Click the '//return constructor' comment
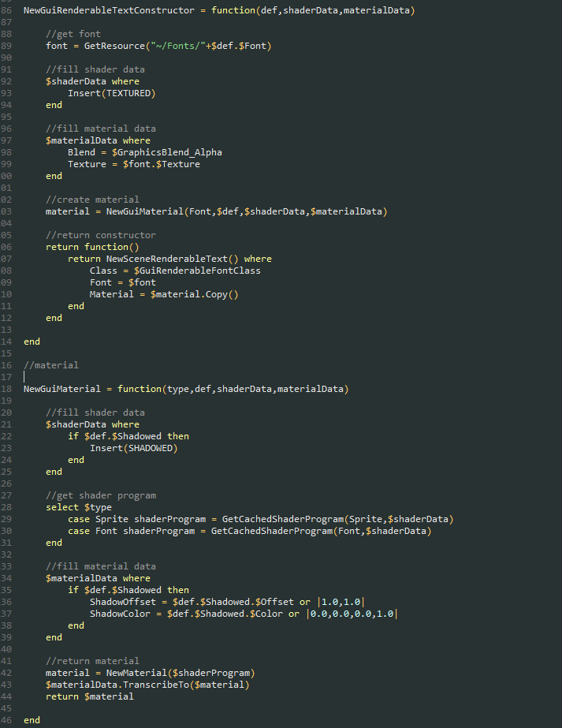 [x=101, y=235]
